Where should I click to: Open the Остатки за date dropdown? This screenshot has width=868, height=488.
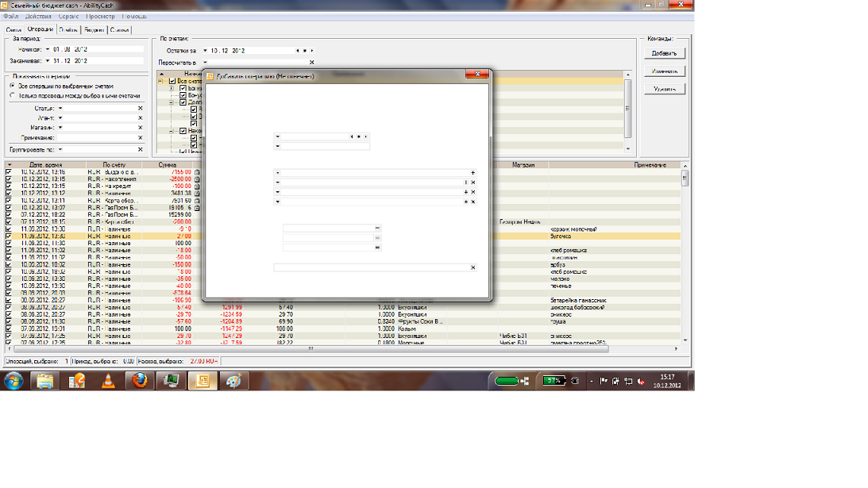(205, 51)
